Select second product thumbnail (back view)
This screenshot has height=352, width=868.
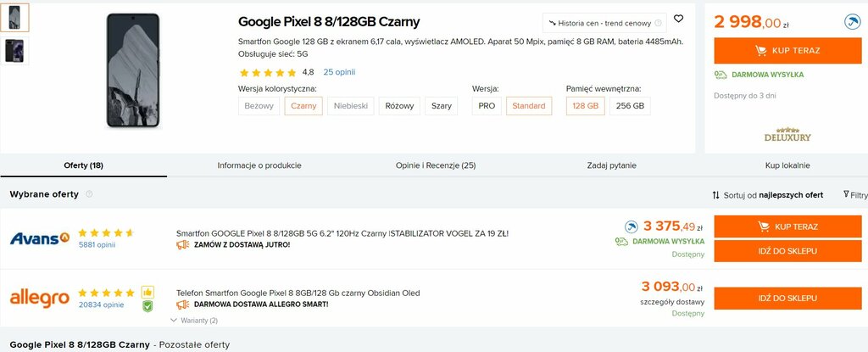(x=14, y=51)
